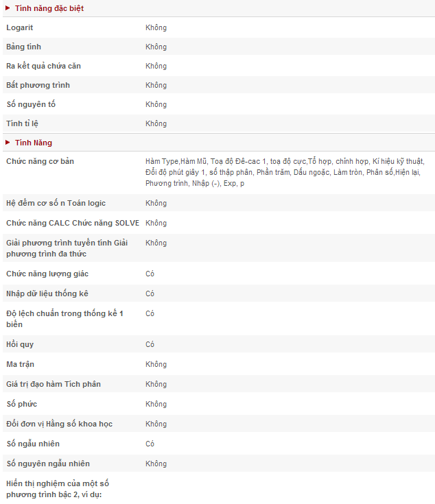Click the red triangle beside Tính năng đặc biệt
Viewport: 435px width, 504px height.
point(8,8)
